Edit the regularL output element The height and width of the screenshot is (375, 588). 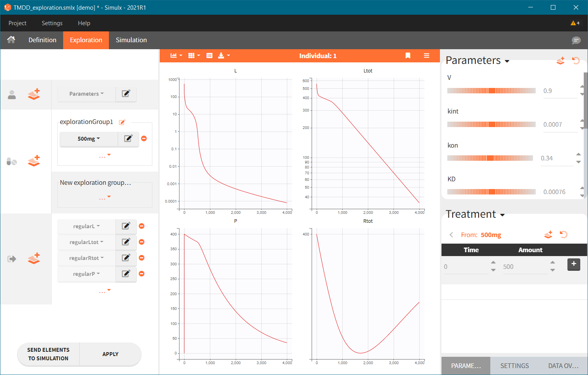(x=126, y=226)
